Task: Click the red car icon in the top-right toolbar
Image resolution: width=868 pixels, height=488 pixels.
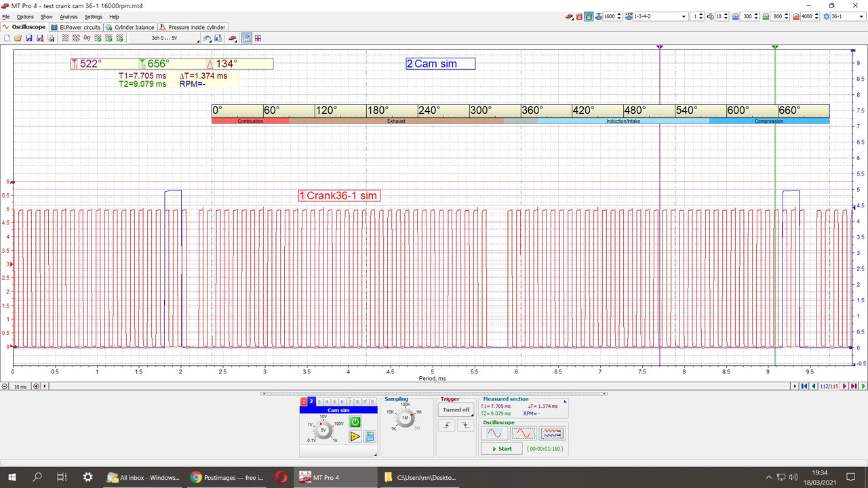Action: coord(568,16)
